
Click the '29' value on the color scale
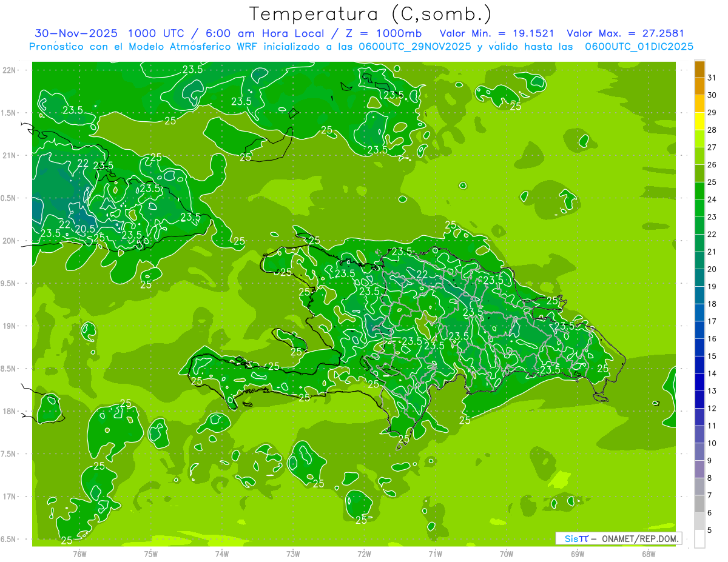click(712, 113)
